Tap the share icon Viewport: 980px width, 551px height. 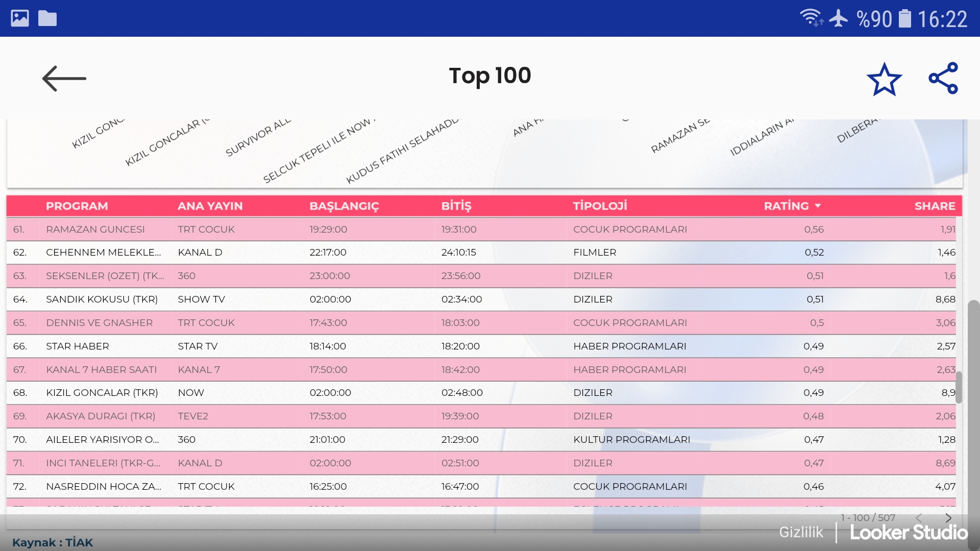pos(943,79)
